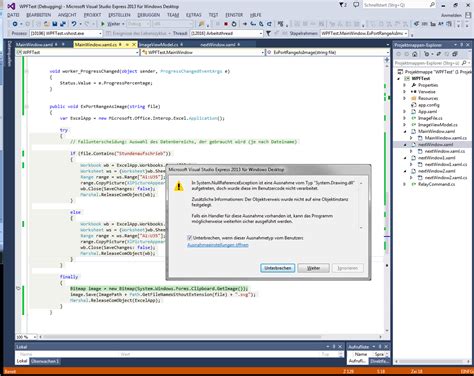Screen dimensions: 474x376
Task: Open the HILFE menu
Action: [x=256, y=15]
